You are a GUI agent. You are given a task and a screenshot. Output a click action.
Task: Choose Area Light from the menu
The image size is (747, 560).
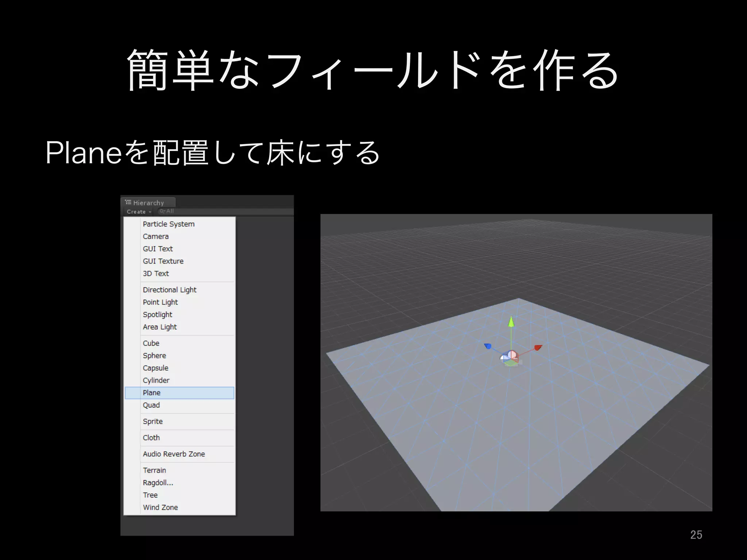tap(179, 327)
